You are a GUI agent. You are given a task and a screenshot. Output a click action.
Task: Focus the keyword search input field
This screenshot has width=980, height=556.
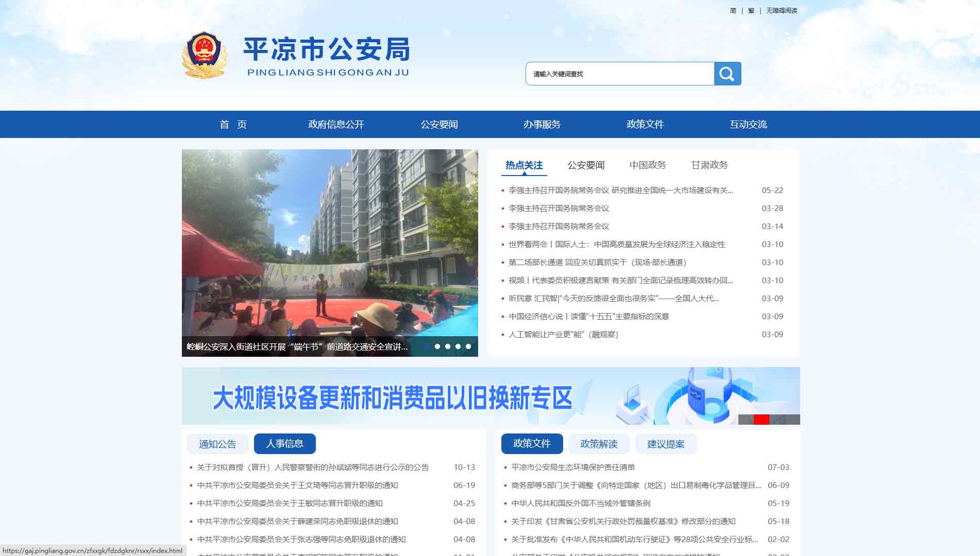pos(620,74)
